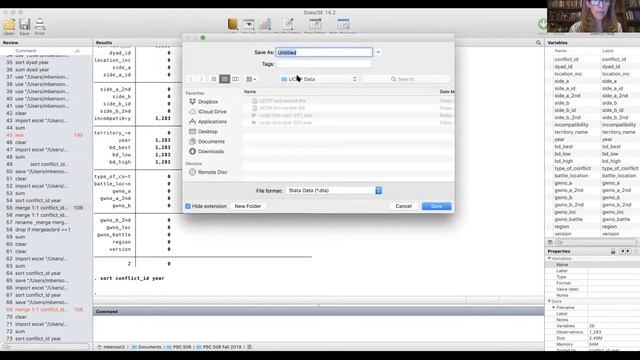Click the previous variable arrow in Properties
This screenshot has width=640, height=360.
click(x=622, y=251)
